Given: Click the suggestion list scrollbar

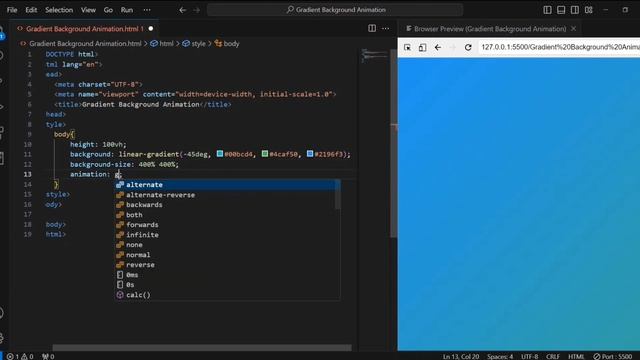Looking at the screenshot, I should [x=338, y=195].
